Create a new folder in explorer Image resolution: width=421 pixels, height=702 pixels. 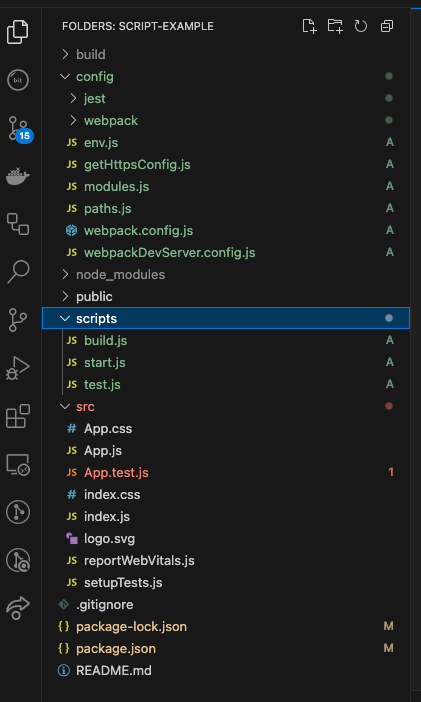(335, 26)
